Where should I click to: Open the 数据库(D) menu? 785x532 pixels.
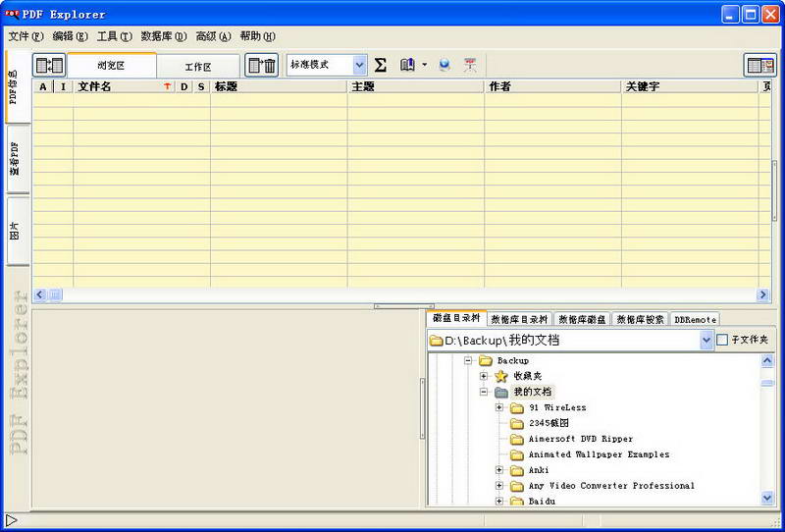point(163,36)
